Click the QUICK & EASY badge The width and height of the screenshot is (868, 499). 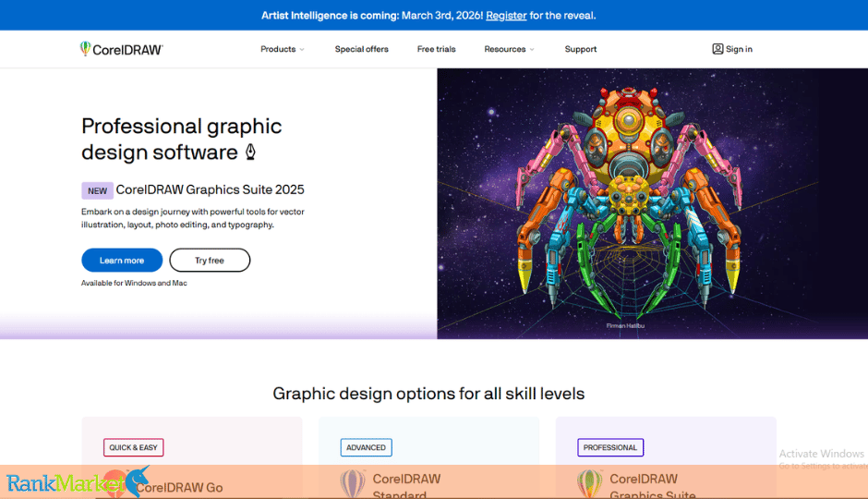133,447
